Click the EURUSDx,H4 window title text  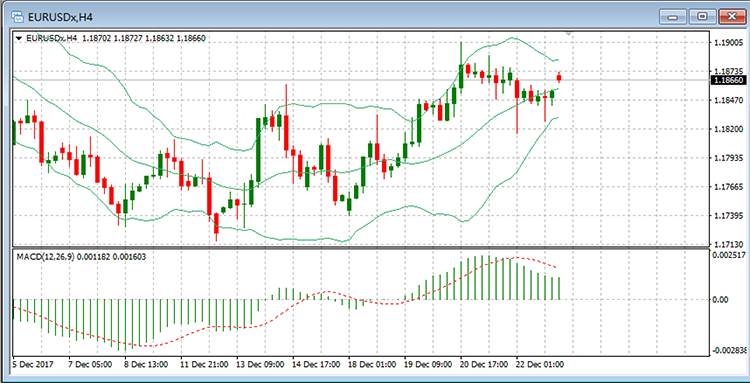click(x=60, y=18)
